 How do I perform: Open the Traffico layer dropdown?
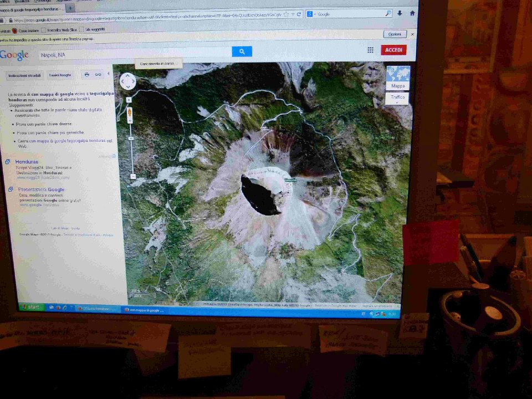397,99
